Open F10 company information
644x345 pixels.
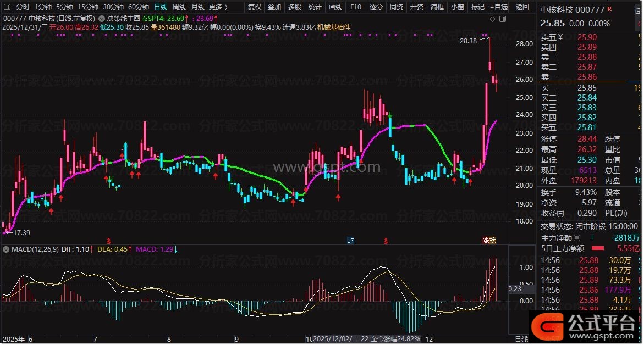(x=356, y=7)
